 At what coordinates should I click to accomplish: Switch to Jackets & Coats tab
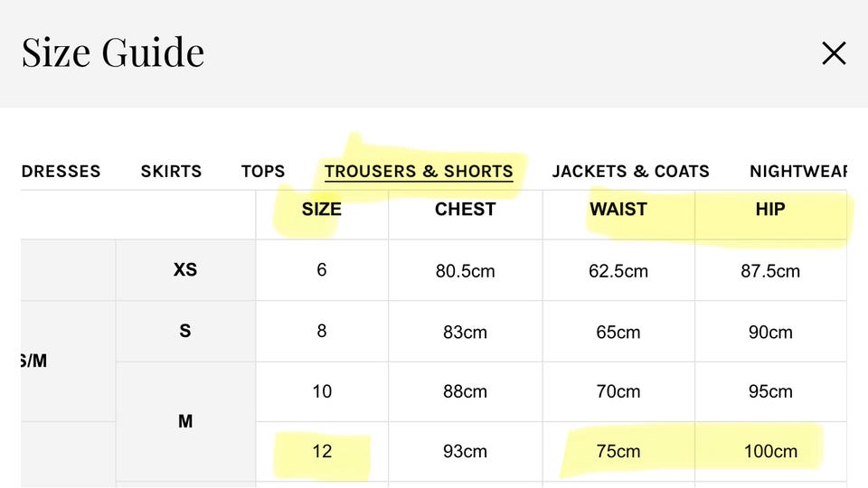point(630,171)
